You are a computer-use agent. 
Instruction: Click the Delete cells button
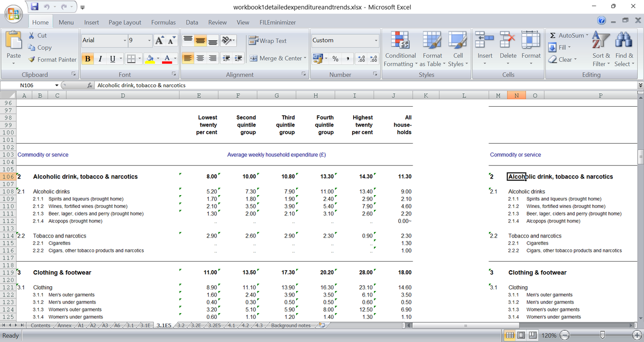508,48
